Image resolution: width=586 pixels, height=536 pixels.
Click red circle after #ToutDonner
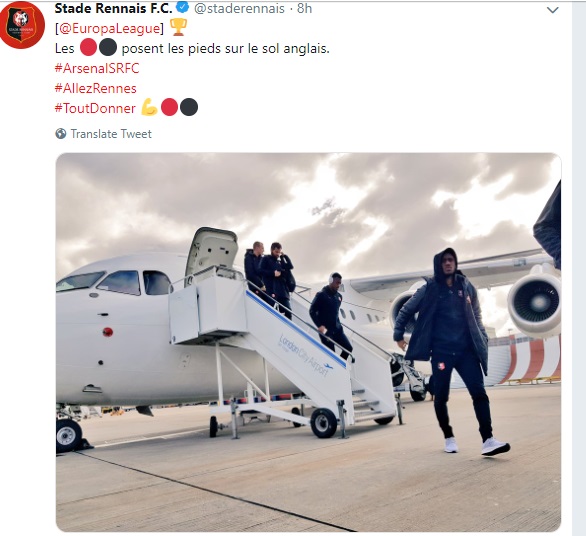[x=169, y=108]
